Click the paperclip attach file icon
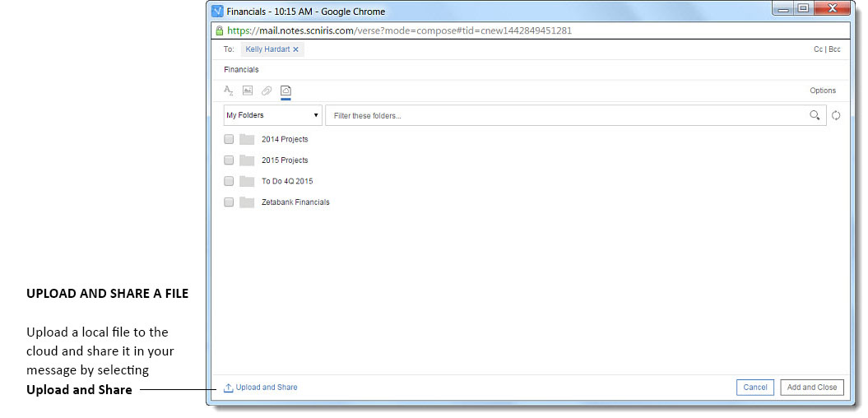868x418 pixels. pos(267,91)
